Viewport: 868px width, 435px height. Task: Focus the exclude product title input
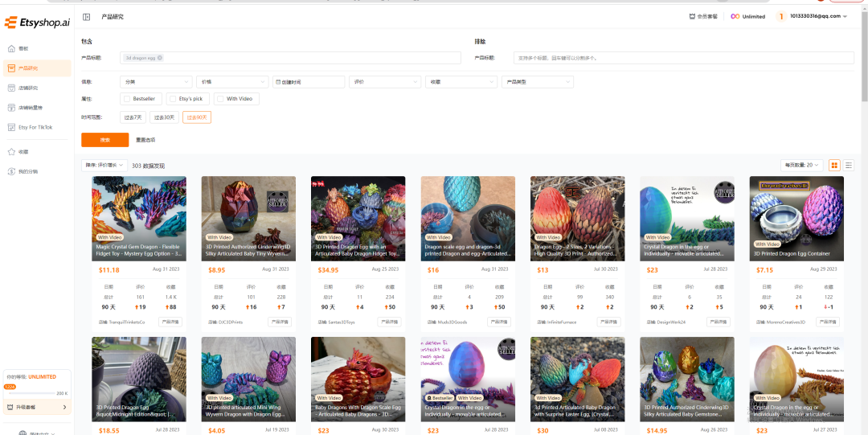tap(684, 58)
